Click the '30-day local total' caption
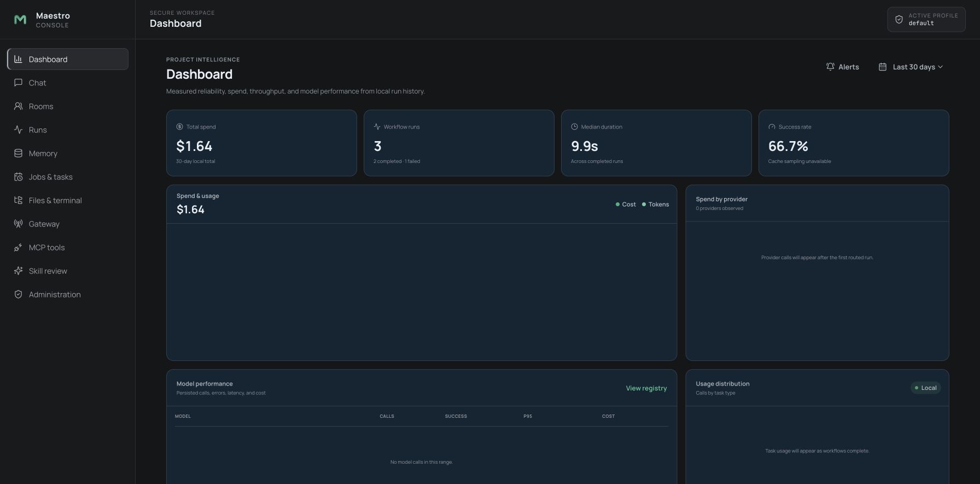 coord(195,161)
